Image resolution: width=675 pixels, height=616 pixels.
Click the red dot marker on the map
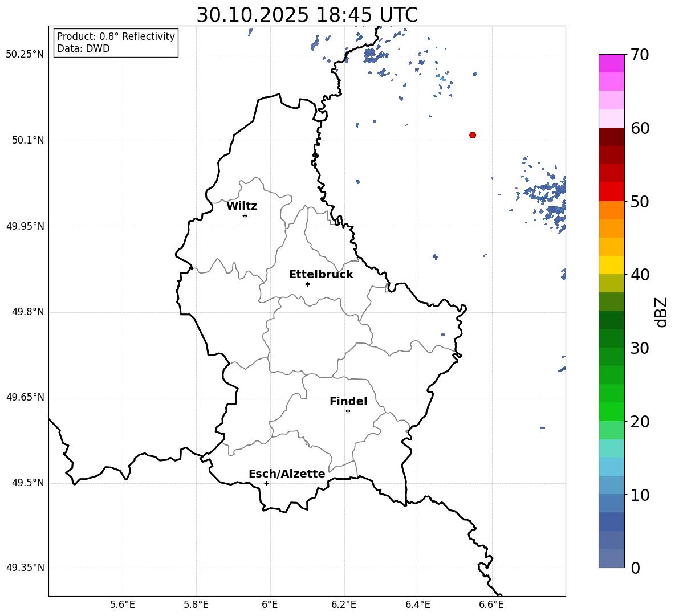[x=472, y=135]
